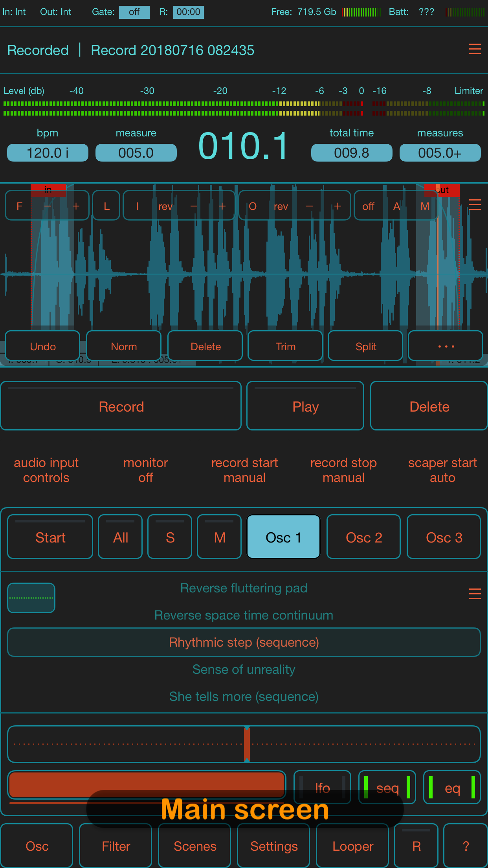The image size is (488, 868).
Task: Open the measure value 005.0
Action: tap(136, 153)
